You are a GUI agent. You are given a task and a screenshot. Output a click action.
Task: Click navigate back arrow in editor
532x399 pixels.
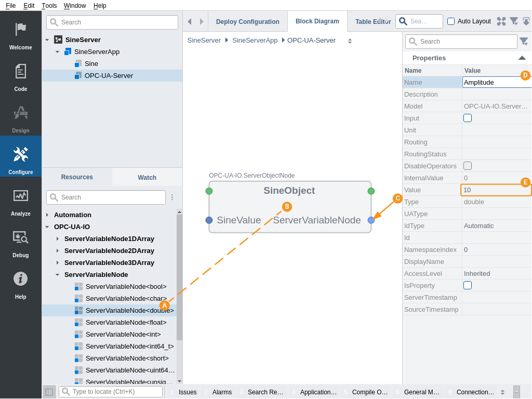pyautogui.click(x=190, y=21)
